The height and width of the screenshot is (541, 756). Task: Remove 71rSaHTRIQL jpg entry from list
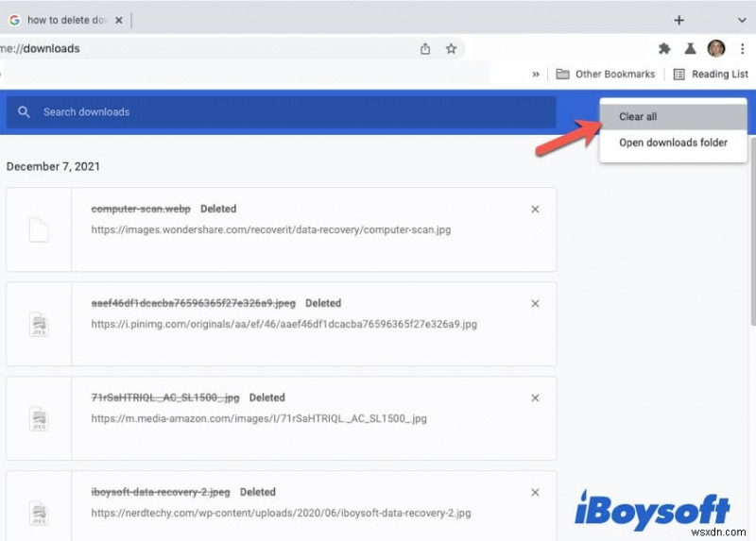(x=535, y=397)
